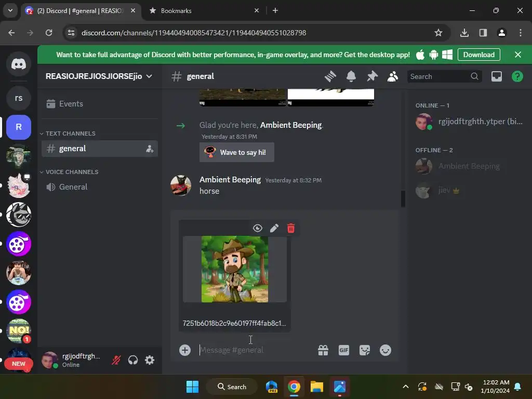Click the NEW unread mentions indicator

point(19,364)
